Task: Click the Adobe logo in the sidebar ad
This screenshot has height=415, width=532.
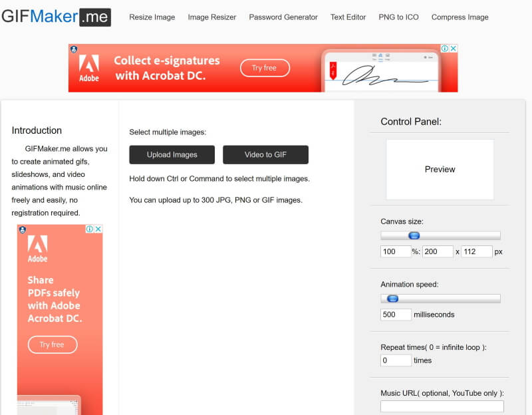Action: point(37,249)
